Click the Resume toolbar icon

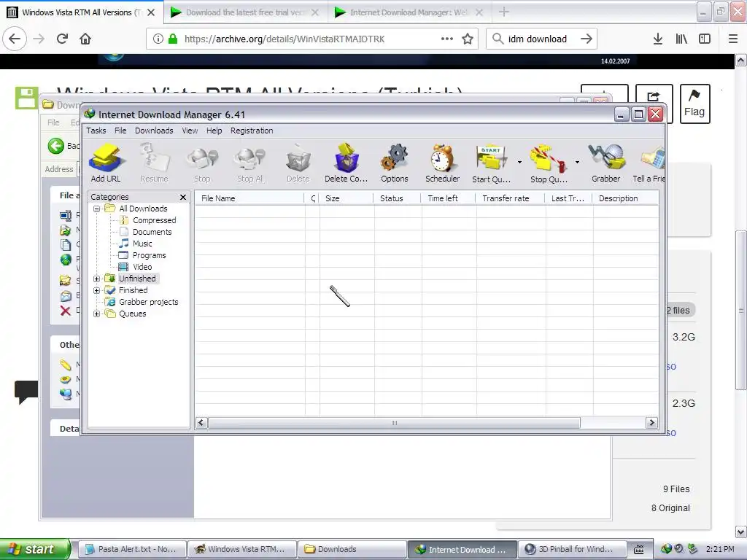coord(154,163)
